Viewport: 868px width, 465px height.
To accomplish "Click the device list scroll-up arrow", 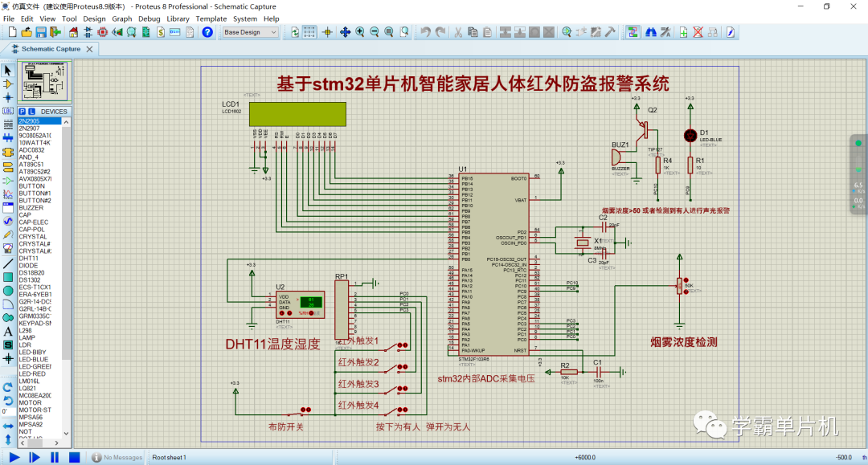I will click(x=67, y=121).
